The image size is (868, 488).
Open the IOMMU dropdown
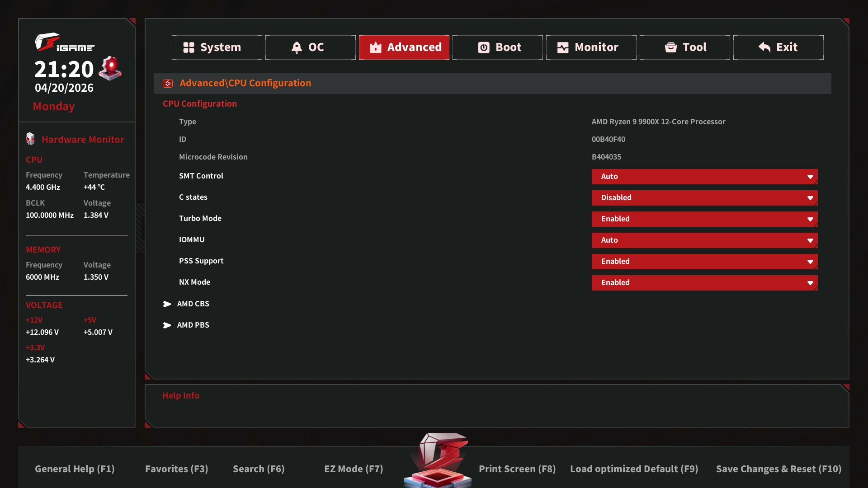tap(705, 240)
